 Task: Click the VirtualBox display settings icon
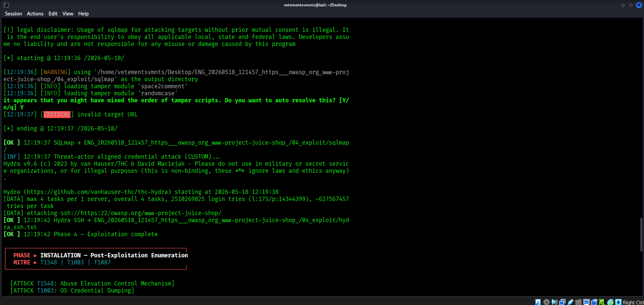586,302
